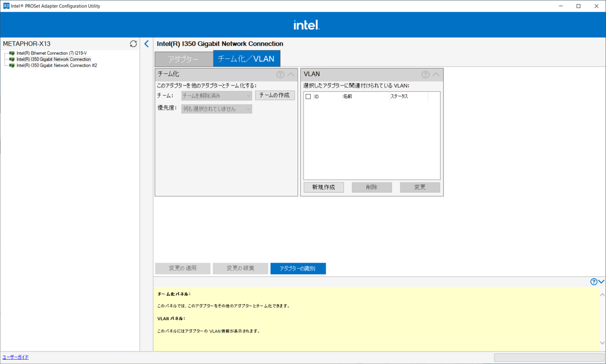Click the 新規作成 button under the VLAN list

tap(323, 187)
